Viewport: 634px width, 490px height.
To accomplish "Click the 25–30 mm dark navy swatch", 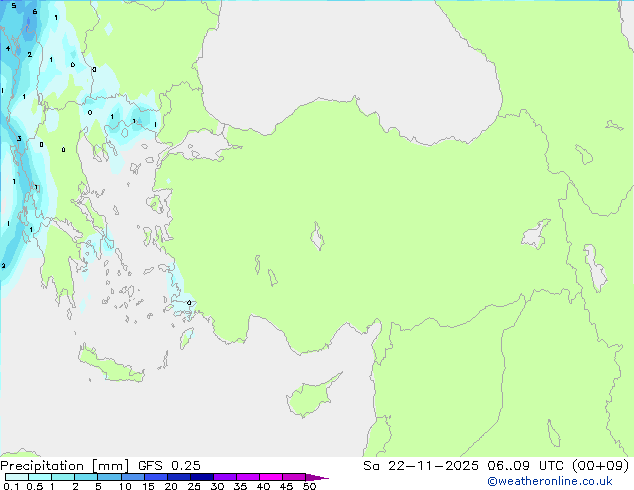I will 201,477.
